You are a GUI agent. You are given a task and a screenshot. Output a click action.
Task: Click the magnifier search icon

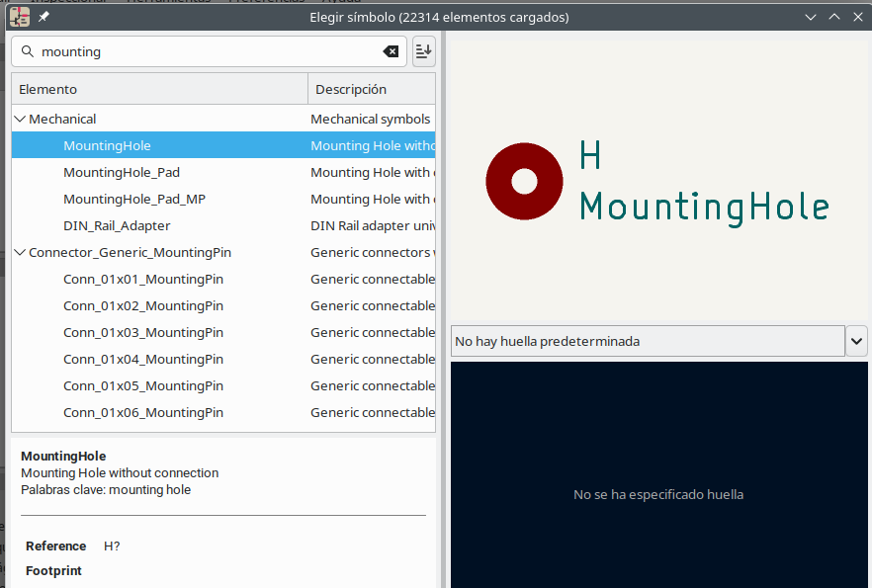tap(28, 51)
